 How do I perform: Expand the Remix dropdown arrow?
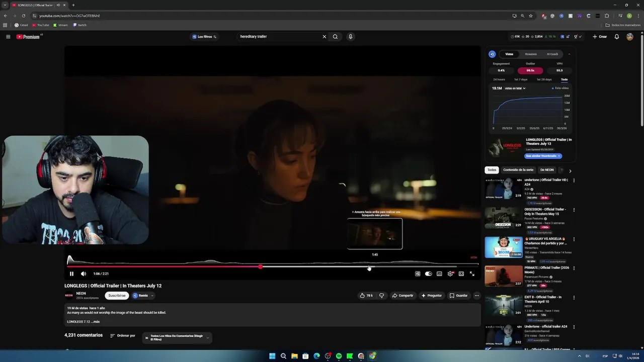click(x=152, y=296)
